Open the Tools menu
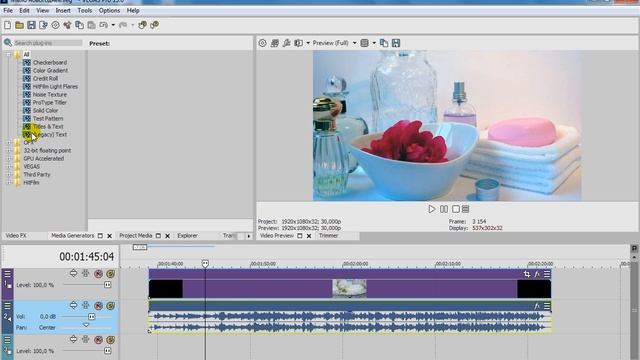 [x=85, y=10]
